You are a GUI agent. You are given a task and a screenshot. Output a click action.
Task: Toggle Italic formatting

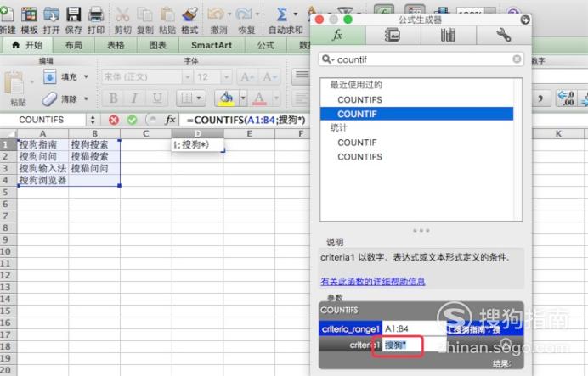(x=134, y=98)
